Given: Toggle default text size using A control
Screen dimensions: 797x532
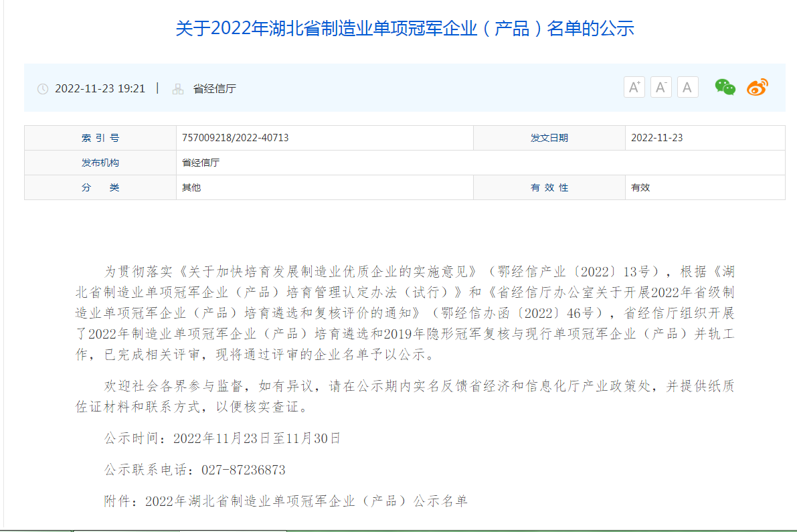Looking at the screenshot, I should (687, 87).
